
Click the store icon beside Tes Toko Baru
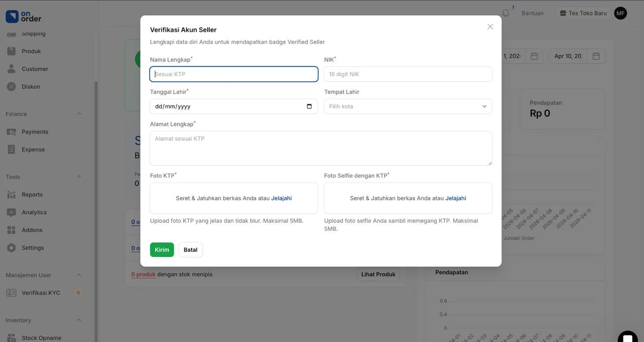coord(563,13)
